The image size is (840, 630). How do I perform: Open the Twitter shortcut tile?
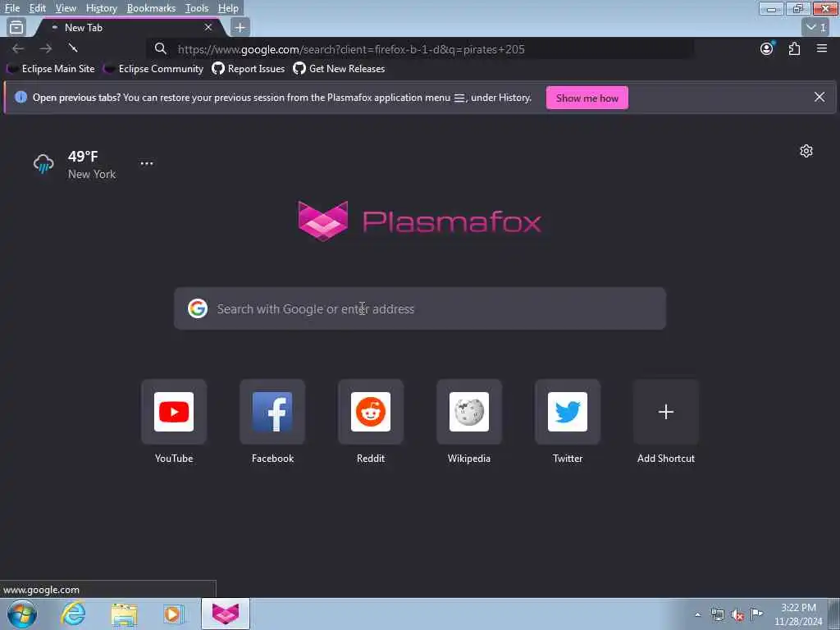click(x=568, y=412)
